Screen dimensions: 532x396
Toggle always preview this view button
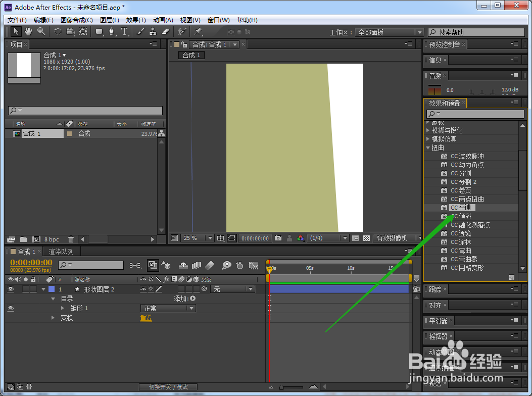tap(174, 238)
